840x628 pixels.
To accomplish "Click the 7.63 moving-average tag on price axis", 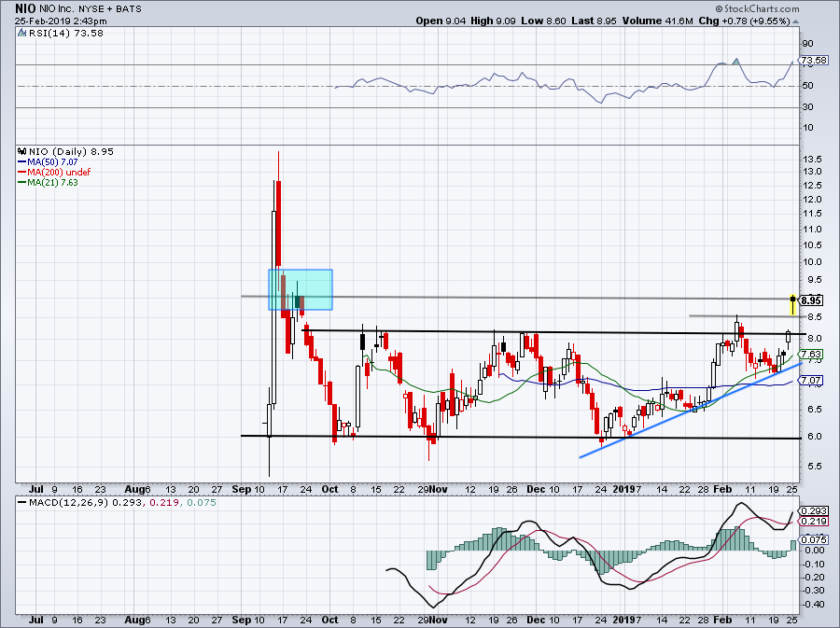I will 810,355.
